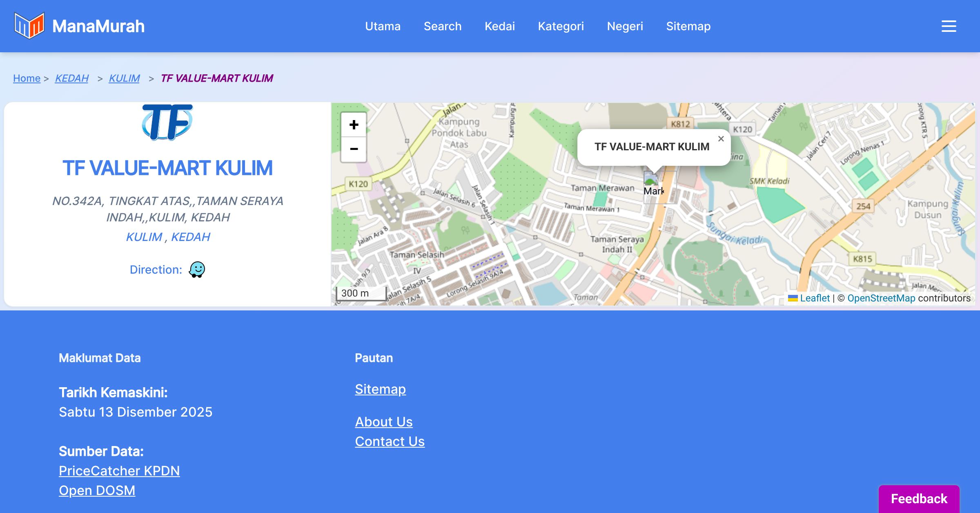Viewport: 980px width, 513px height.
Task: Visit the Contact Us footer link
Action: (x=390, y=442)
